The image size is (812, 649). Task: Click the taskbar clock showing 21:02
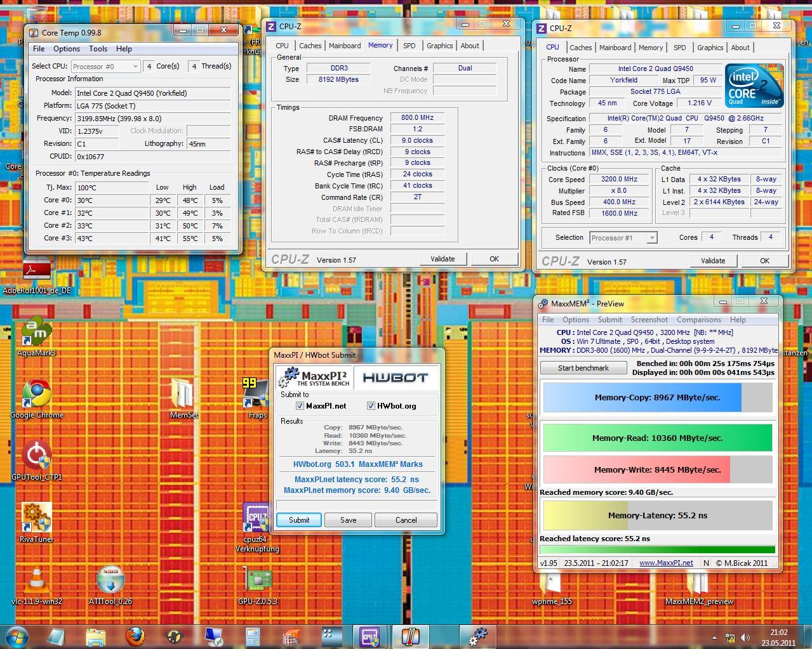[778, 637]
